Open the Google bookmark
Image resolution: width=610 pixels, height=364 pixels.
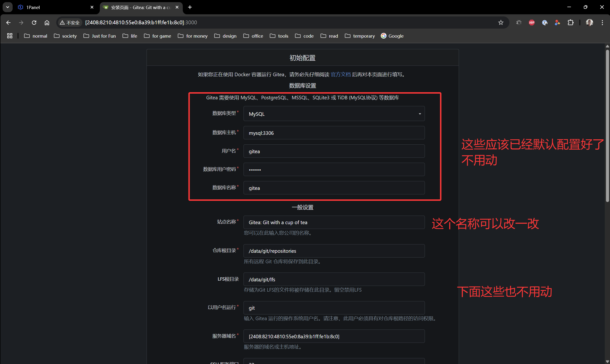click(392, 36)
